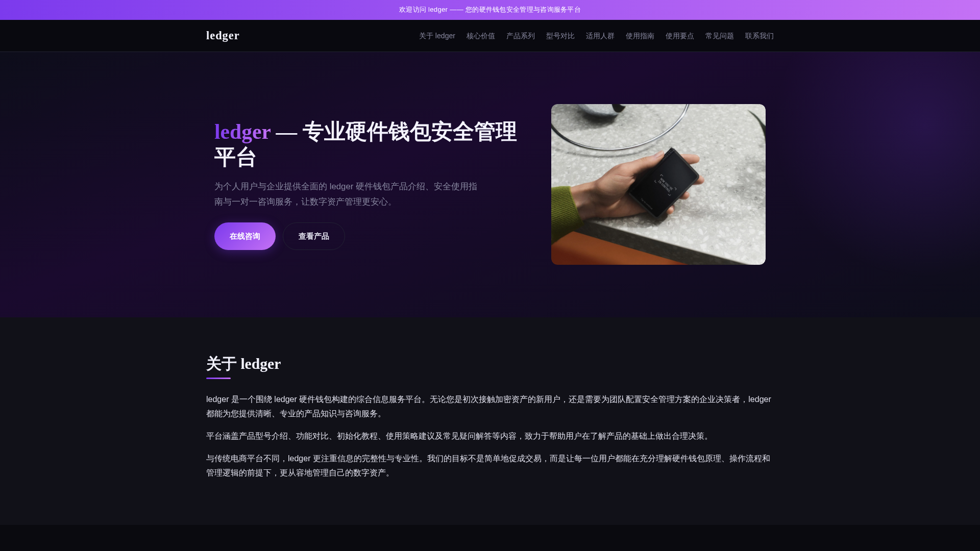Screen dimensions: 980x551
Task: Open the 关于 ledger nav link
Action: tap(437, 36)
